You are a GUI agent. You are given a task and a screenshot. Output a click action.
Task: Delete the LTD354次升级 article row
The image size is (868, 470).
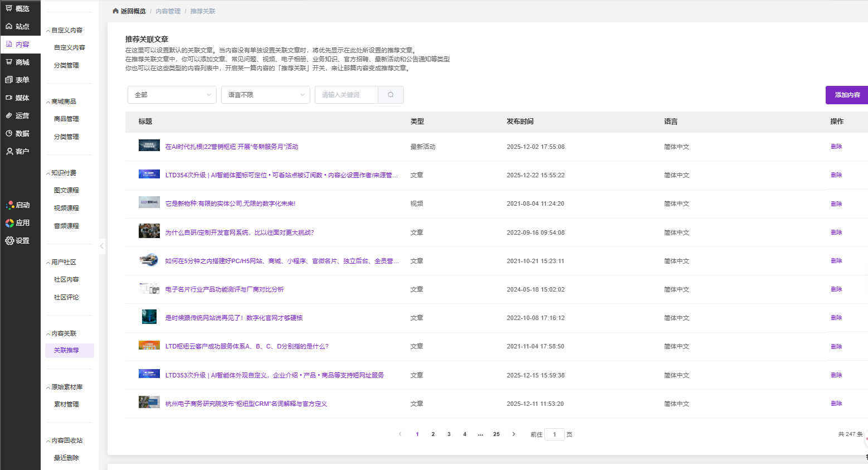836,175
